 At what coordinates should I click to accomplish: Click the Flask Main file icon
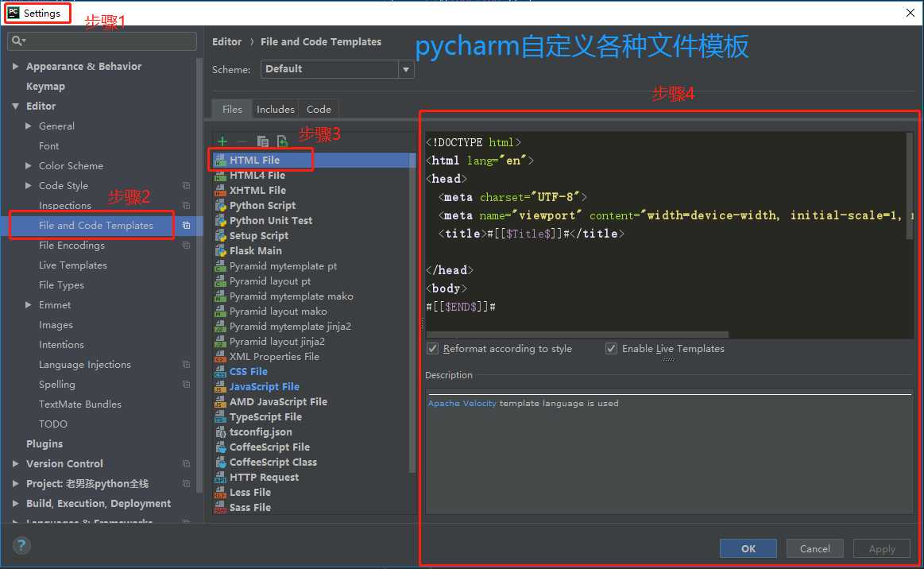[x=220, y=250]
